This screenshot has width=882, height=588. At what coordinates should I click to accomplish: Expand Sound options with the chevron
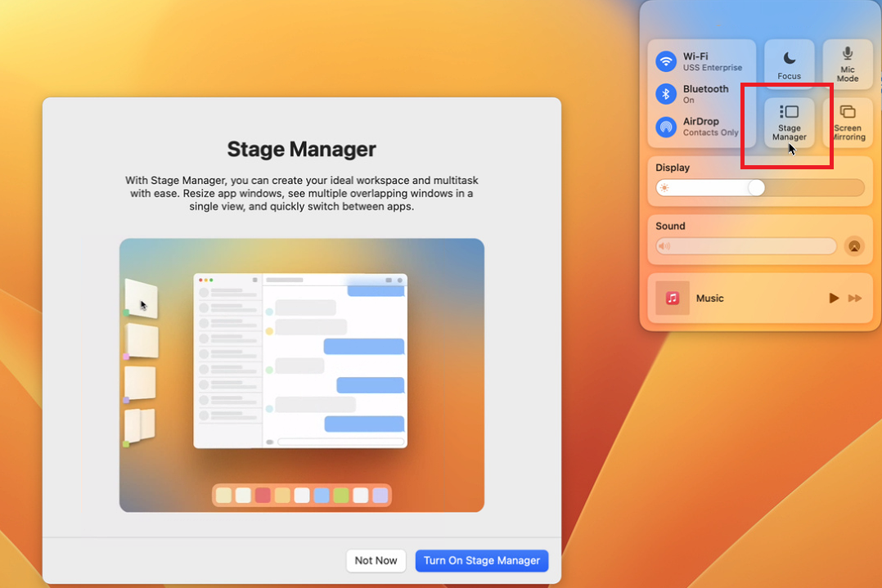pos(854,246)
